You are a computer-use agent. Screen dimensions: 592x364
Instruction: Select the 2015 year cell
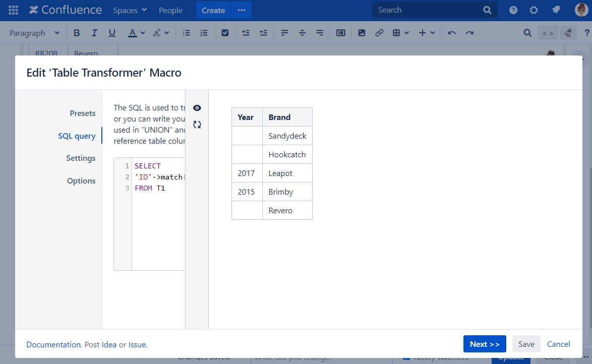pyautogui.click(x=247, y=192)
